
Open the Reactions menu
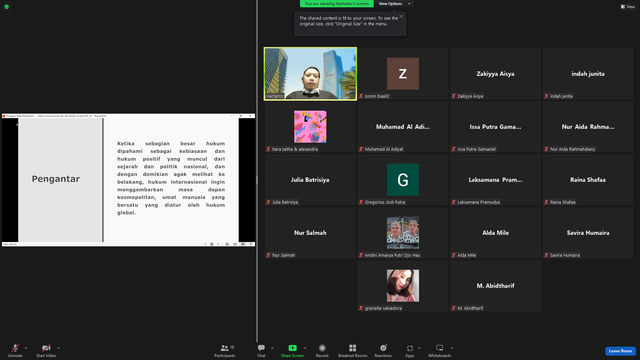383,350
